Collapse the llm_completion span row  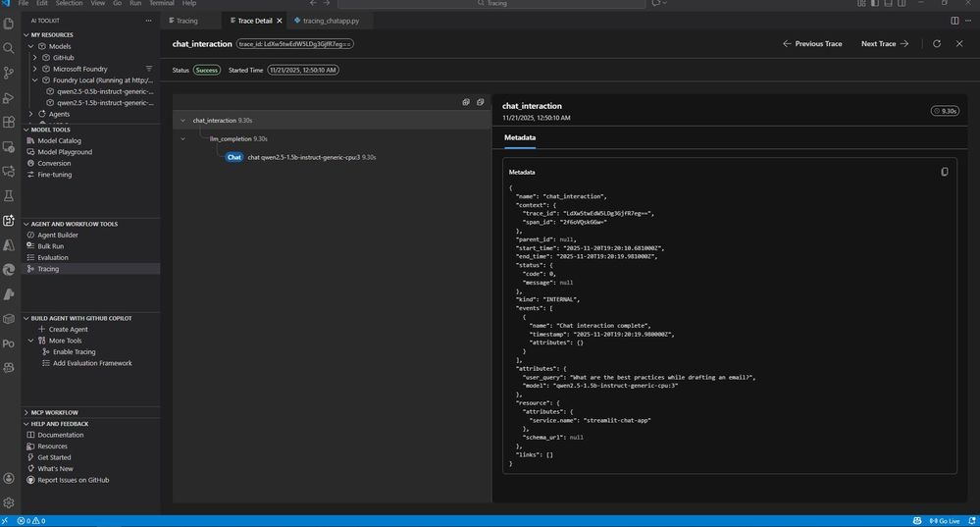tap(182, 139)
